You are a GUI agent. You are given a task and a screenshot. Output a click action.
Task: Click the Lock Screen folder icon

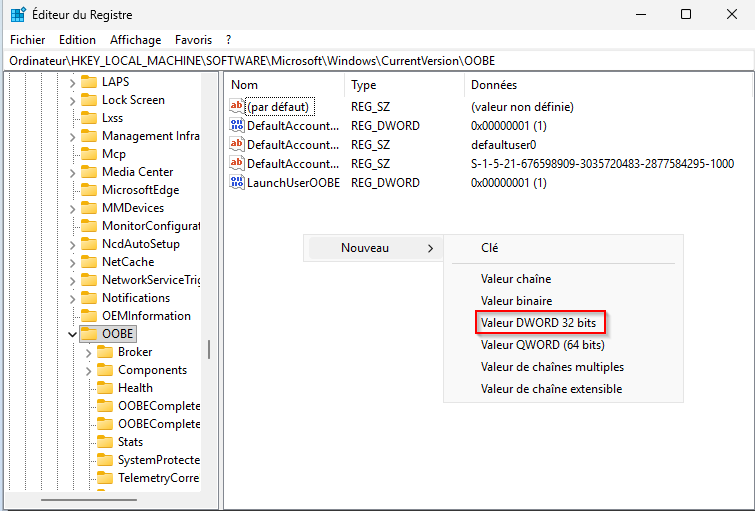coord(88,100)
